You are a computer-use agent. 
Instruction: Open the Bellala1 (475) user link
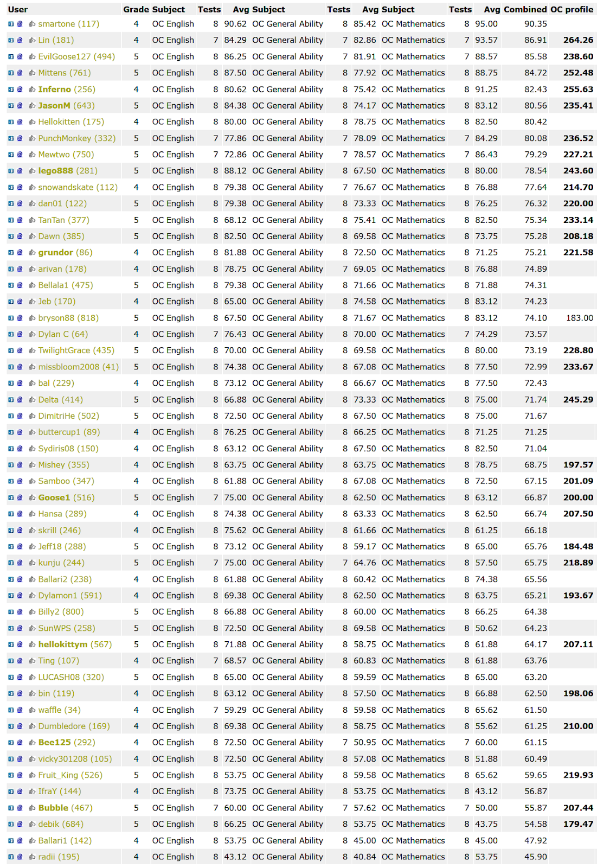[66, 285]
